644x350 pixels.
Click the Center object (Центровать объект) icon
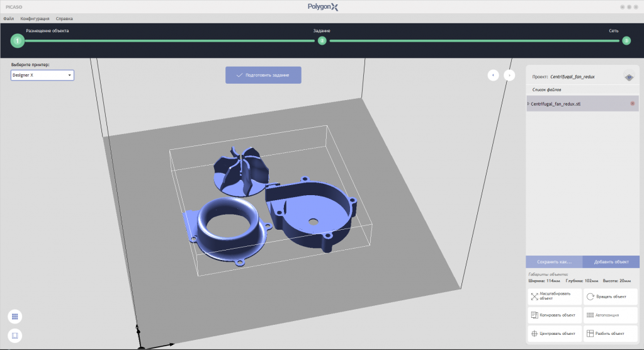(x=534, y=334)
